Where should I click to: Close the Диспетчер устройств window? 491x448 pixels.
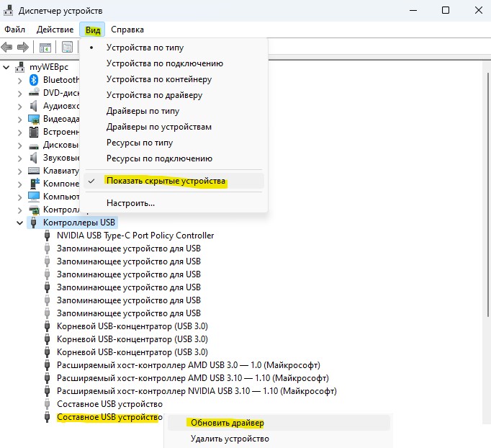point(479,10)
